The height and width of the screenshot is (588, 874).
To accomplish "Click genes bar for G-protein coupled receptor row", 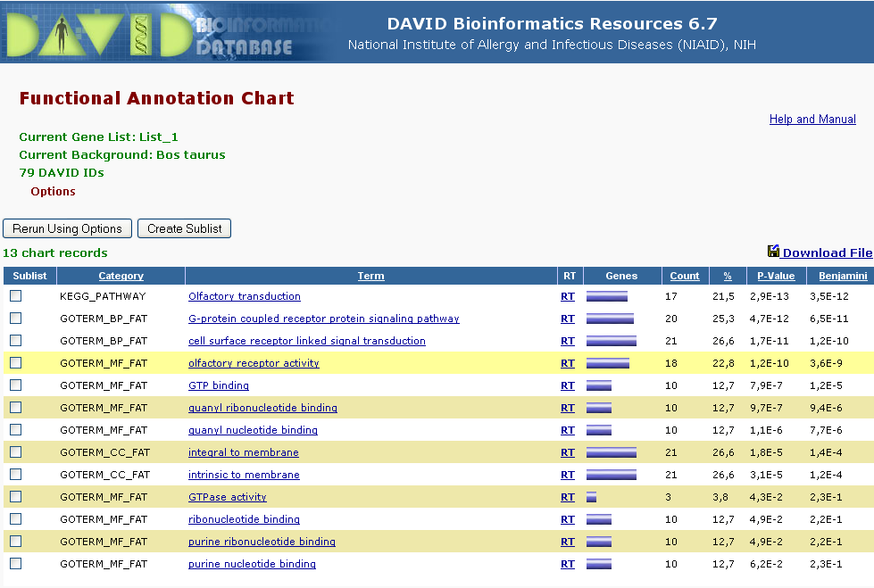I will pyautogui.click(x=610, y=319).
